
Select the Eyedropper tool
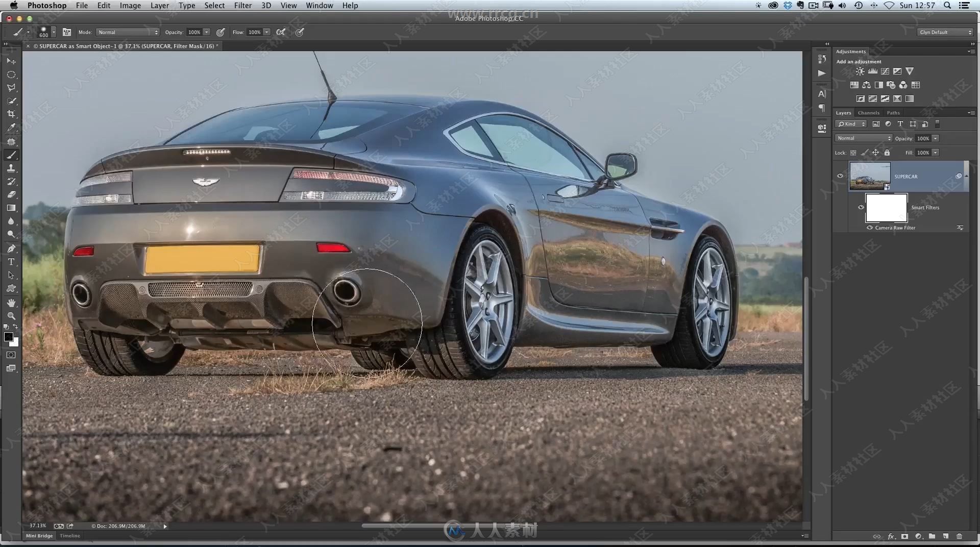(x=11, y=128)
